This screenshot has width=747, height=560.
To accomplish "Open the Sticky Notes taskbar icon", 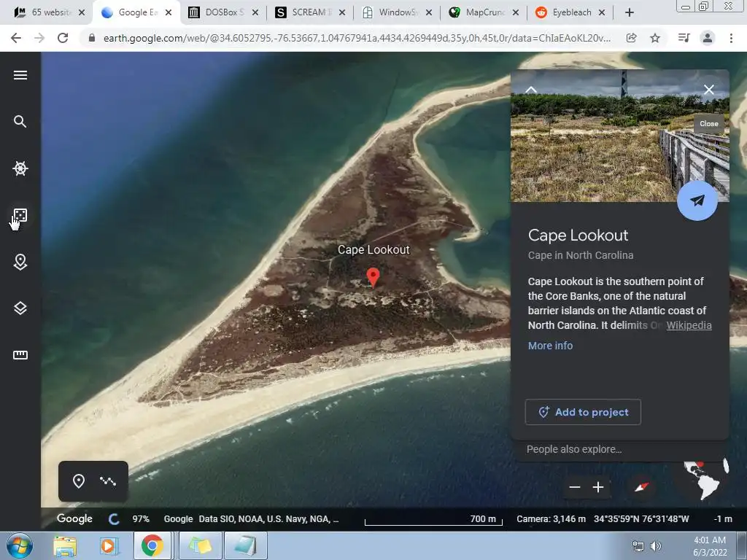I will [x=201, y=545].
